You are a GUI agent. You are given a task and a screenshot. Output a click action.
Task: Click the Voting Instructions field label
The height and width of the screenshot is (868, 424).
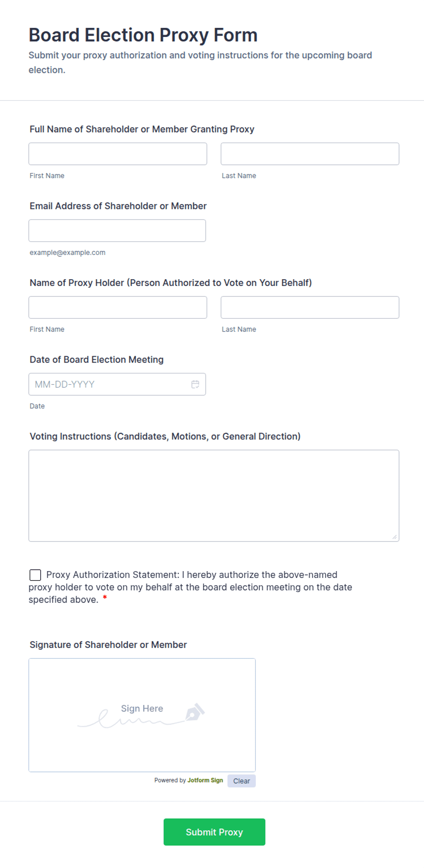coord(165,436)
